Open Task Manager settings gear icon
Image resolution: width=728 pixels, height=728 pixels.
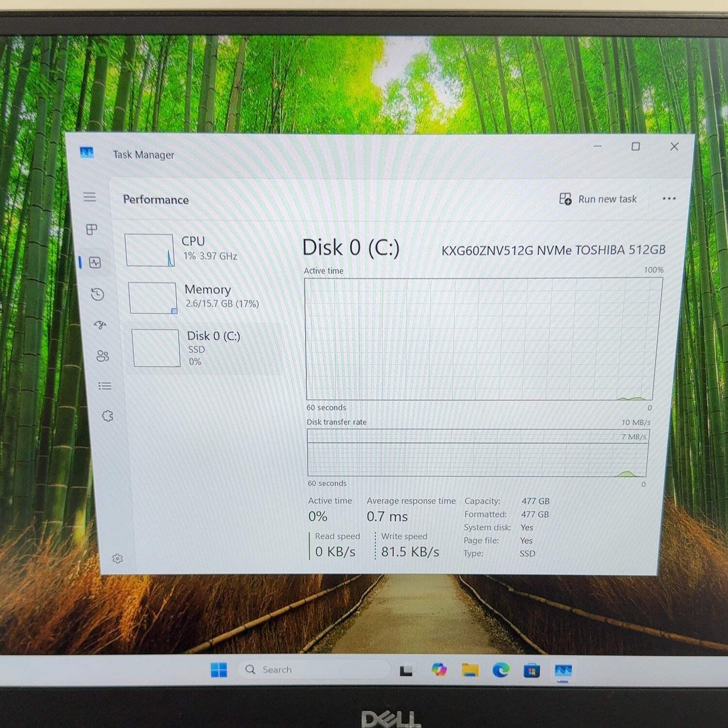pyautogui.click(x=117, y=559)
